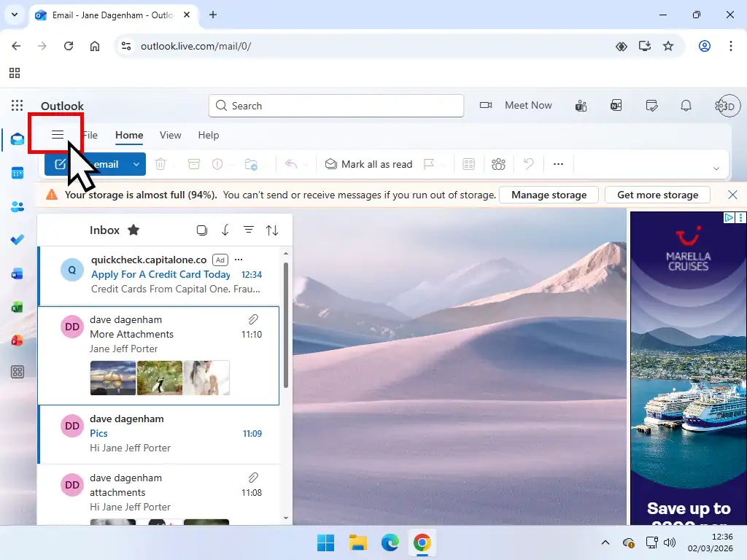Launch Excel from the left sidebar
Image resolution: width=747 pixels, height=560 pixels.
point(17,307)
